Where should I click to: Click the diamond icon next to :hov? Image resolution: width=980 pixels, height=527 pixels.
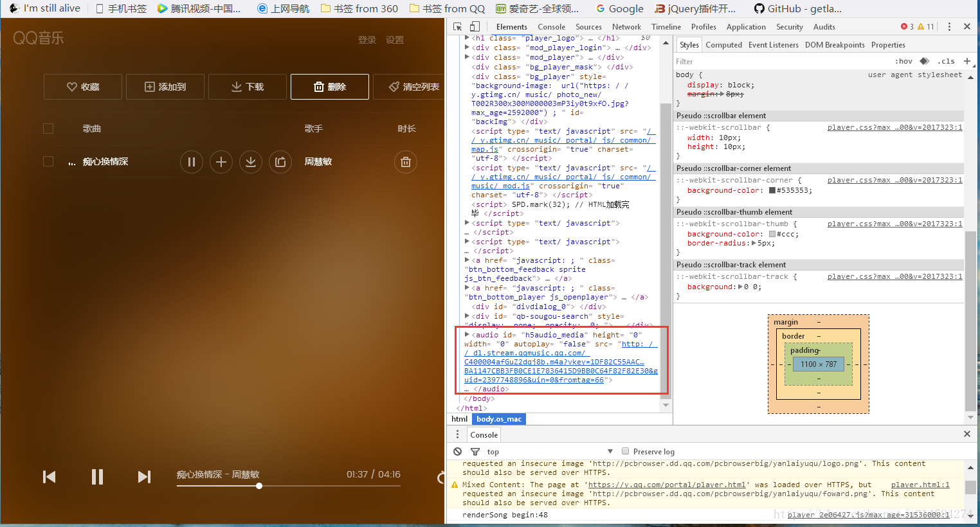pos(925,61)
